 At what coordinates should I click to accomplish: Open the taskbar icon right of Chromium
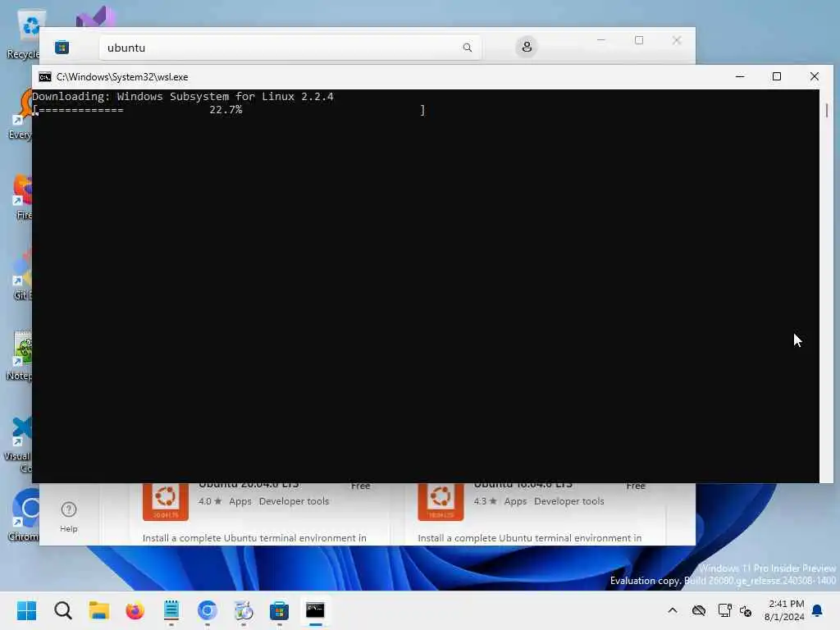pyautogui.click(x=243, y=610)
